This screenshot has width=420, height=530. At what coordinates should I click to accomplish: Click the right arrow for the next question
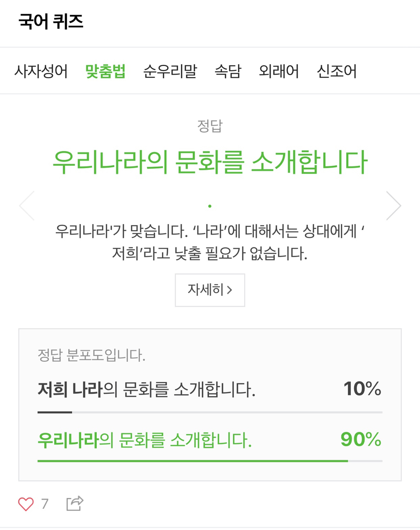click(x=394, y=205)
